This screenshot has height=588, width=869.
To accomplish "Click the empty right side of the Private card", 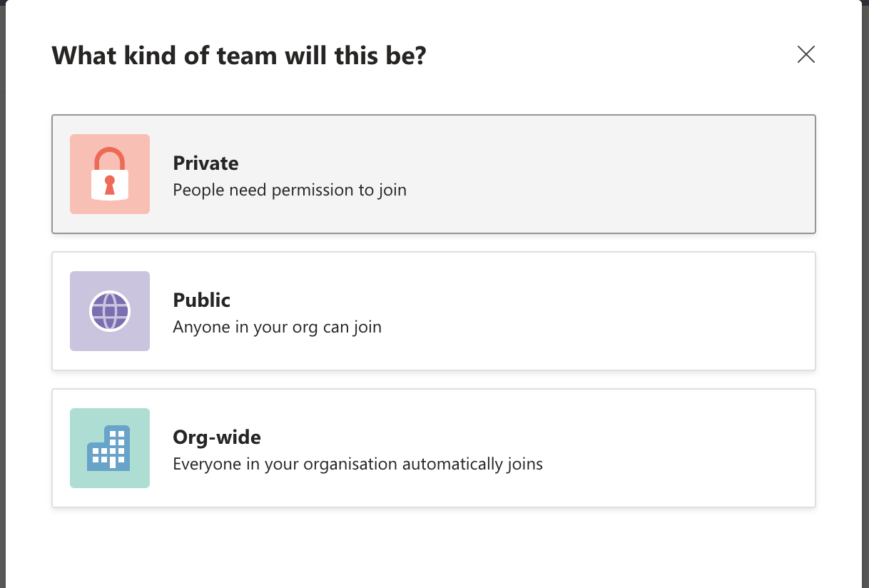I will (x=678, y=174).
